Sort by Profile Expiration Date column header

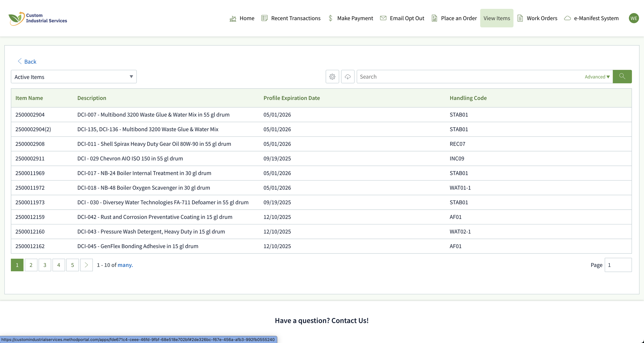pos(291,98)
